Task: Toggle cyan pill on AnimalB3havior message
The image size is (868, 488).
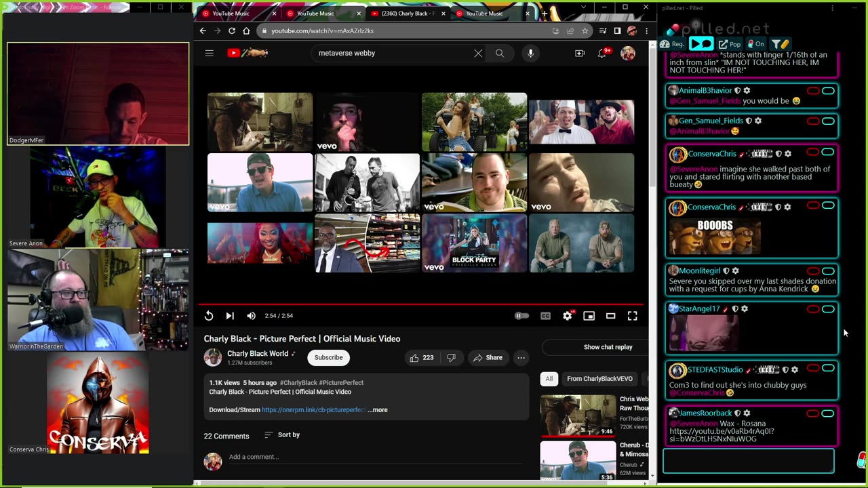Action: [x=828, y=91]
